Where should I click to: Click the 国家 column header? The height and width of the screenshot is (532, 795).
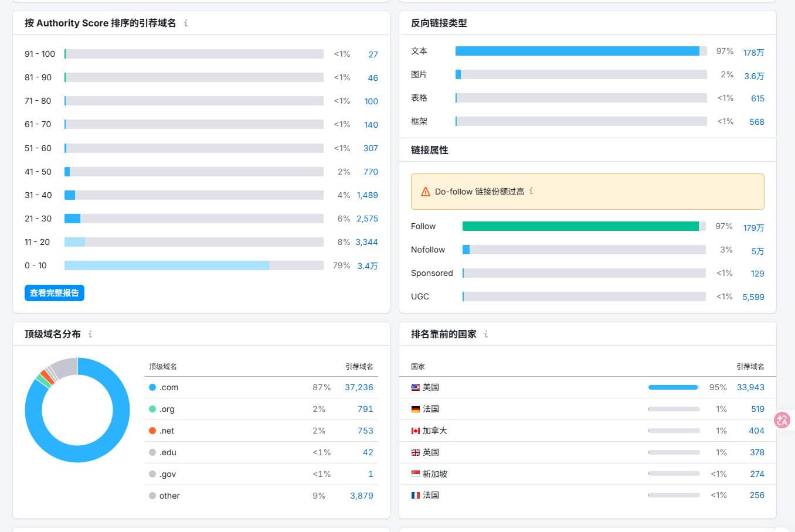click(x=418, y=367)
